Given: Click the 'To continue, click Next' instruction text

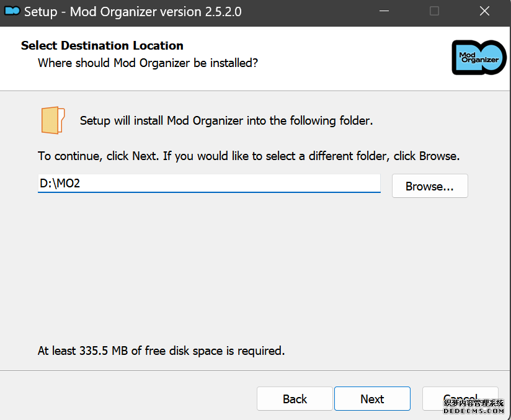Looking at the screenshot, I should [249, 156].
